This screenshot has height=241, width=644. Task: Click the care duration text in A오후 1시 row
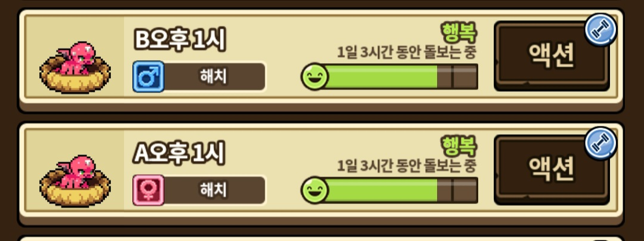pos(407,166)
